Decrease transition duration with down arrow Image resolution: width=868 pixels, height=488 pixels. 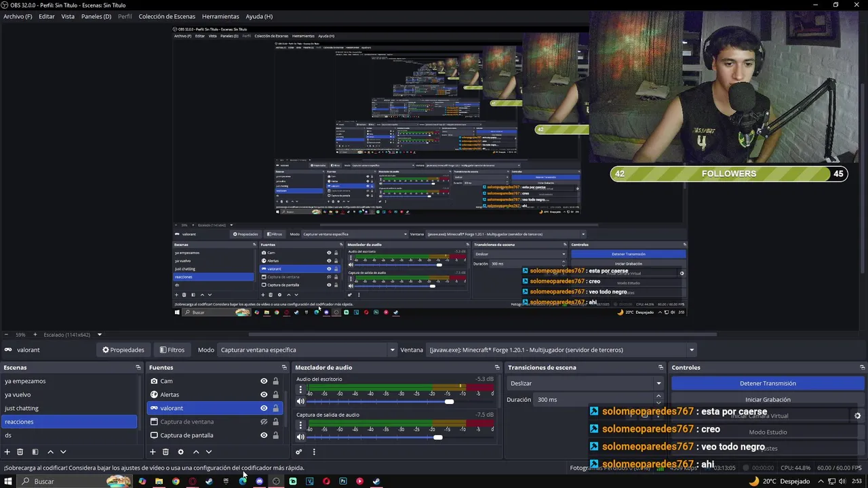pyautogui.click(x=659, y=403)
